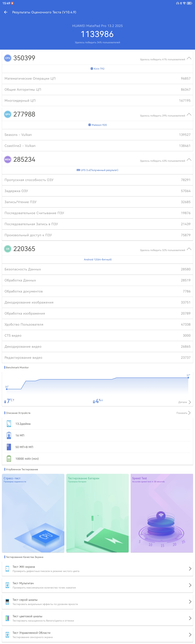Viewport: 195px width, 644px height.
Task: Tap the 30° start point on temperature graph
Action: [7, 389]
